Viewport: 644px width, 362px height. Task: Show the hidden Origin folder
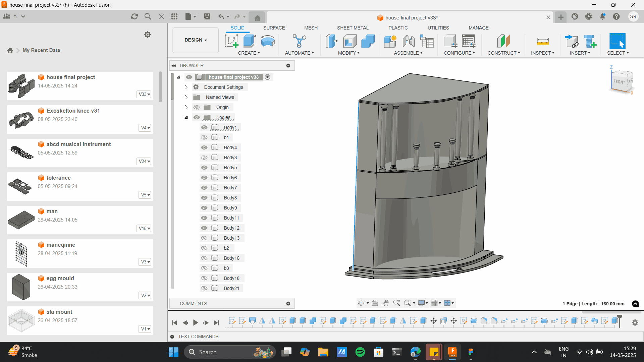pyautogui.click(x=197, y=107)
